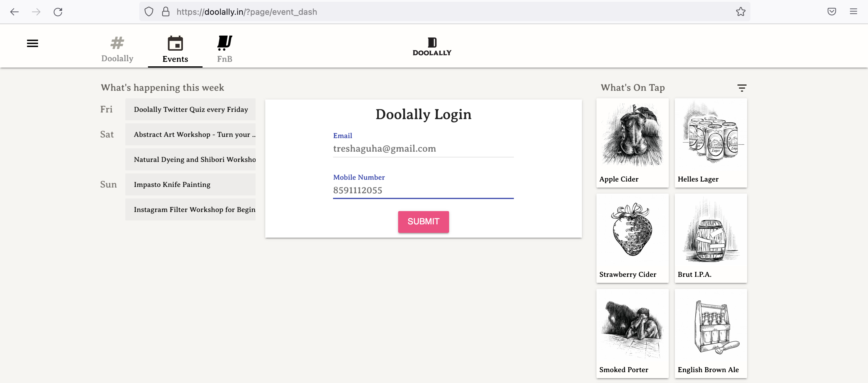
Task: Open the Brut I.P.A. card
Action: coord(711,238)
